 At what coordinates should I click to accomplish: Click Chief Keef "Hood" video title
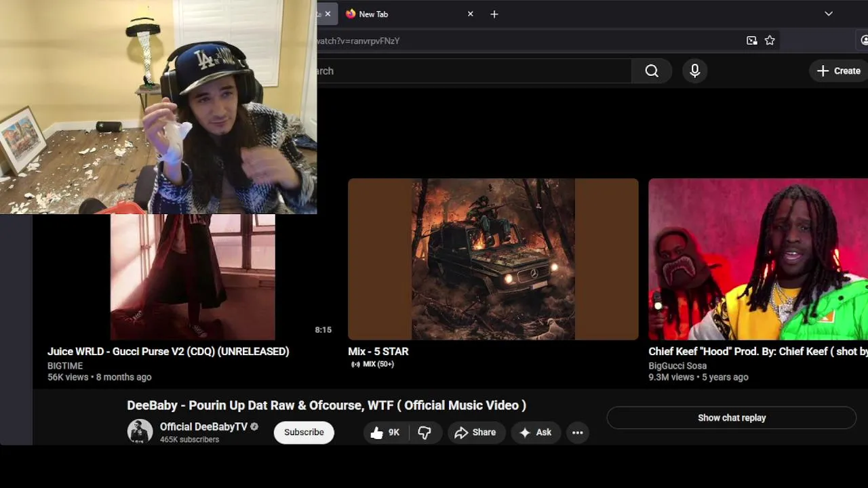[x=758, y=351]
